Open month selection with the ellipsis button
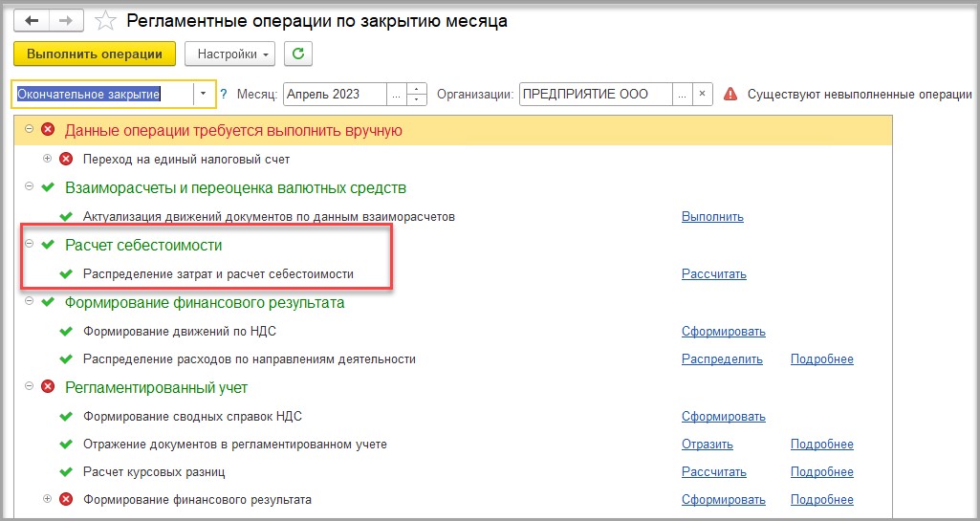 pos(396,95)
